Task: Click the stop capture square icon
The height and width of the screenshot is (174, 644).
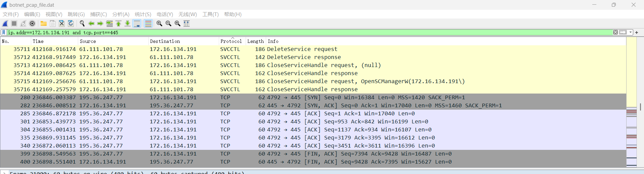Action: point(14,23)
